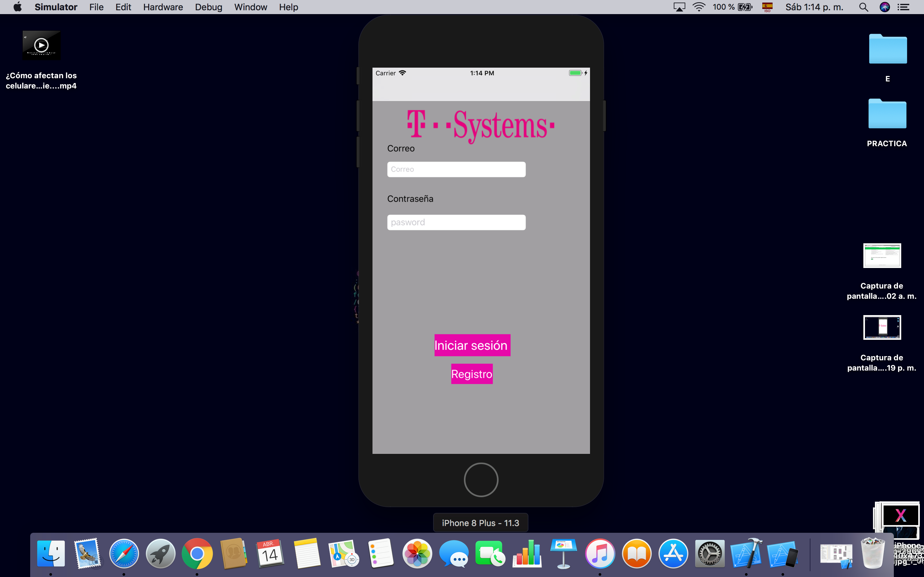The width and height of the screenshot is (924, 577).
Task: Open System Preferences gear in the Dock
Action: click(x=709, y=553)
